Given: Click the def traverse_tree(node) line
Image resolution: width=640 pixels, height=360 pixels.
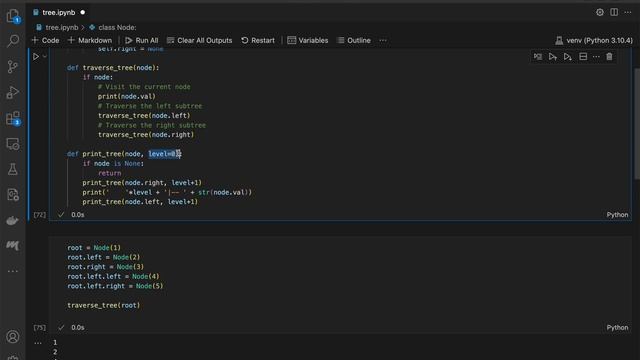Looking at the screenshot, I should coord(113,68).
